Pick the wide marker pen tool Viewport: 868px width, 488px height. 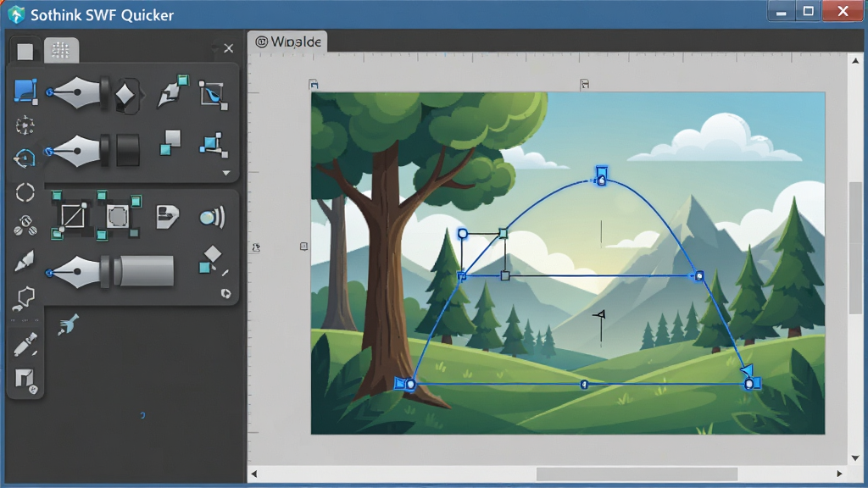point(109,271)
